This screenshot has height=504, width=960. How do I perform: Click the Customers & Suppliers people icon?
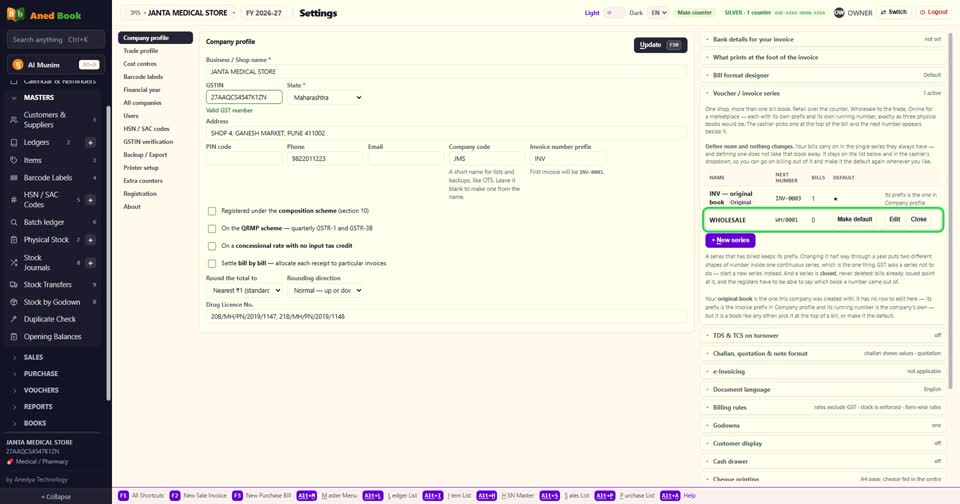tap(13, 119)
